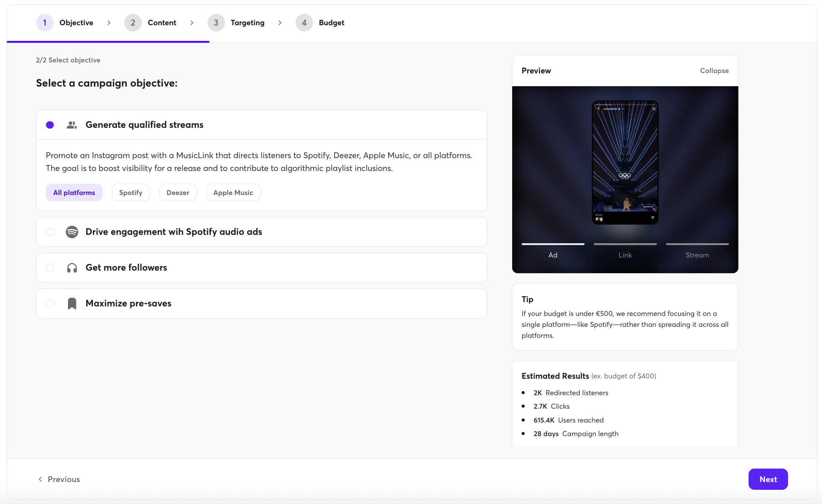Go back with Previous button
Screen dimensions: 822x504
tap(59, 479)
